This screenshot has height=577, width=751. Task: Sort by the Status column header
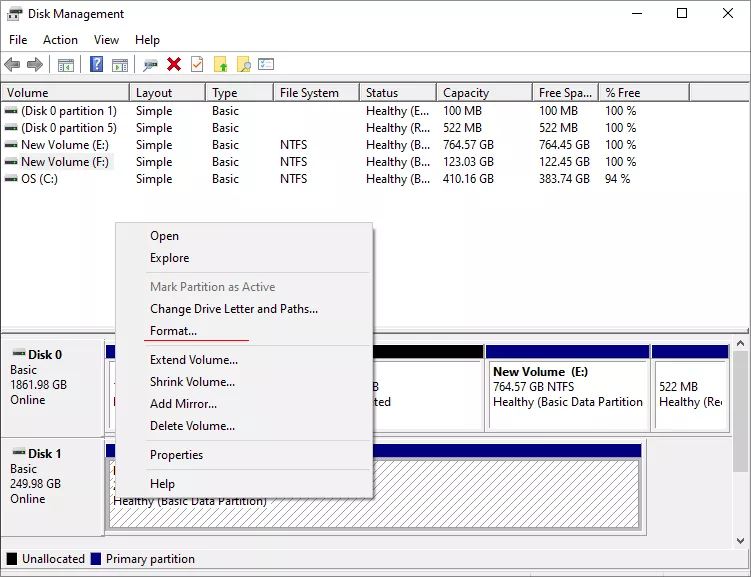pos(398,92)
